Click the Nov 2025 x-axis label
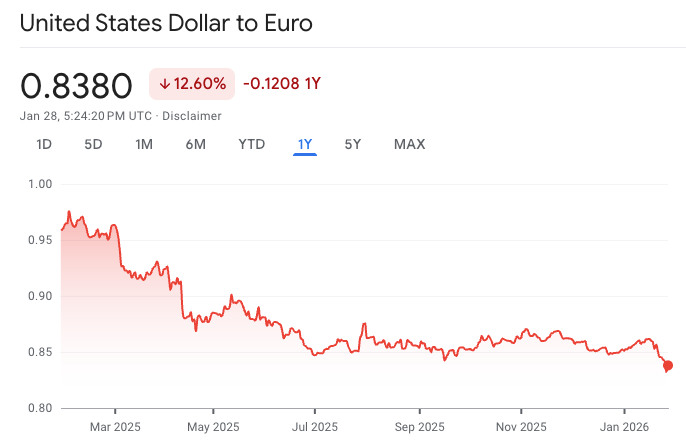Image resolution: width=686 pixels, height=444 pixels. pos(522,426)
